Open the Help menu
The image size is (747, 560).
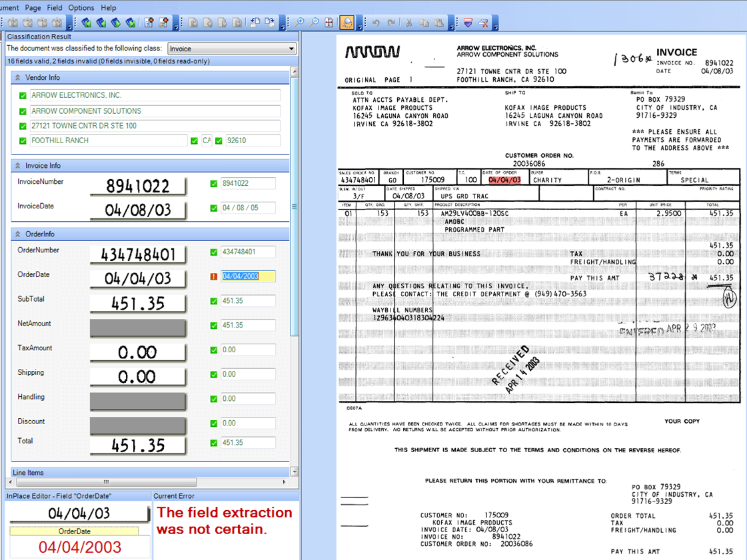pos(108,7)
